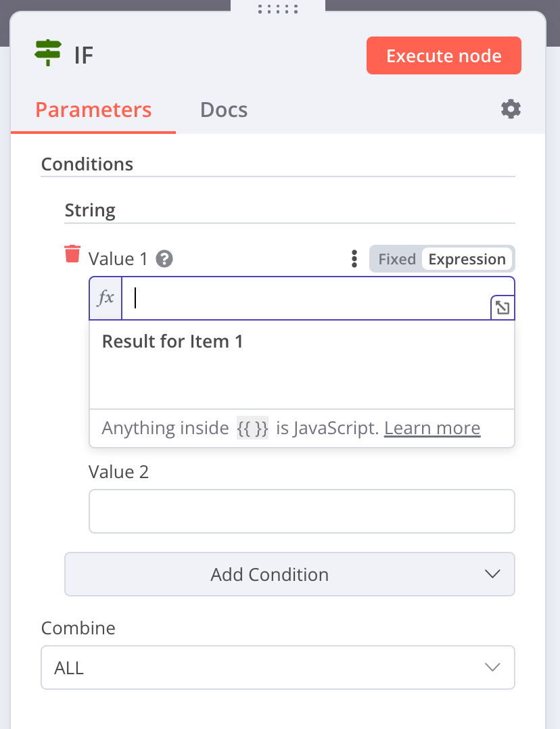Switch to the Parameters tab
The height and width of the screenshot is (729, 560).
coord(93,110)
